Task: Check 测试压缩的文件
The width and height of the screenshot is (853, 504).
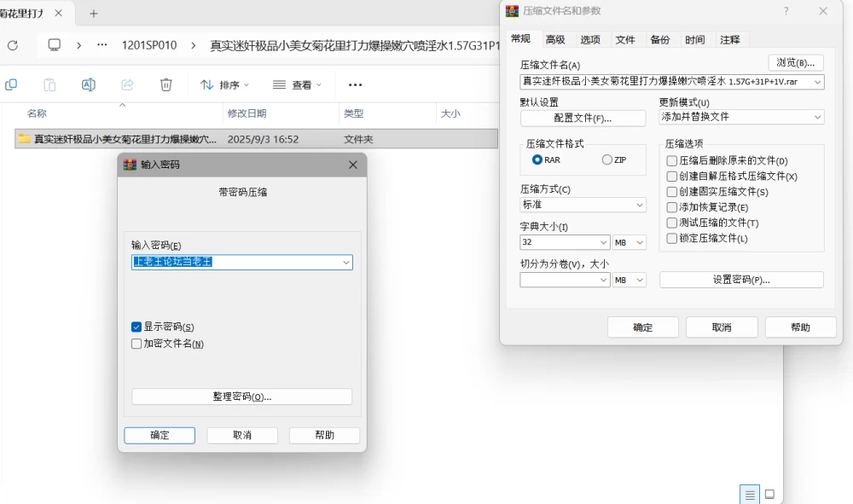Action: tap(672, 223)
